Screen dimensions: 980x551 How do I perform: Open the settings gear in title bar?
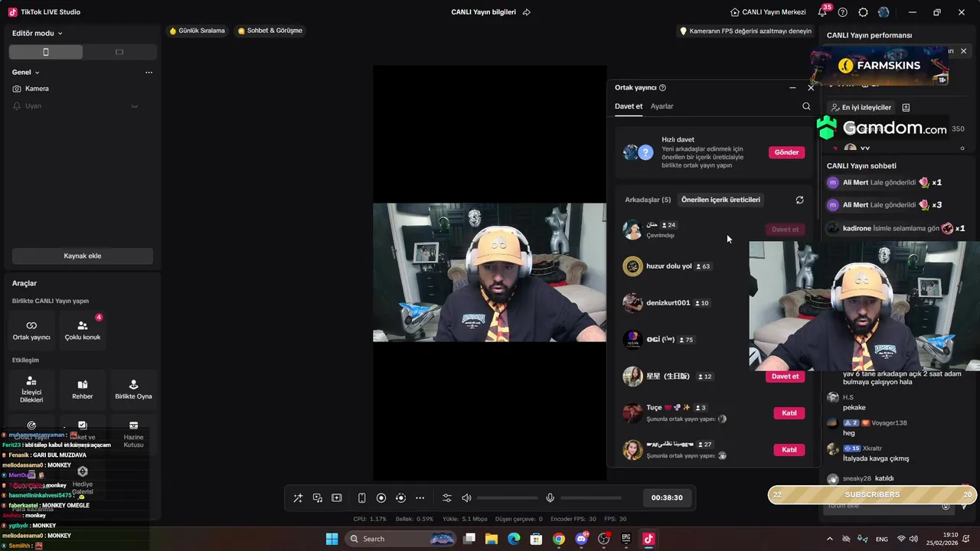864,12
